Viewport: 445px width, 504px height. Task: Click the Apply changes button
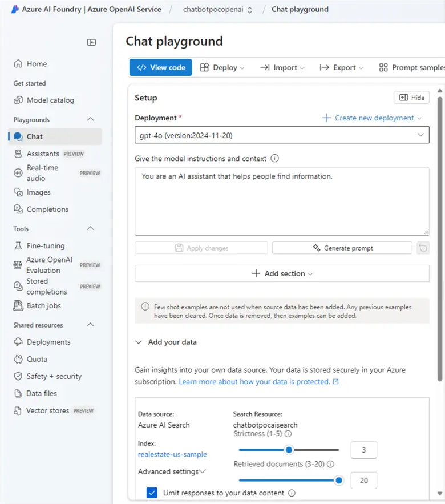tap(201, 248)
